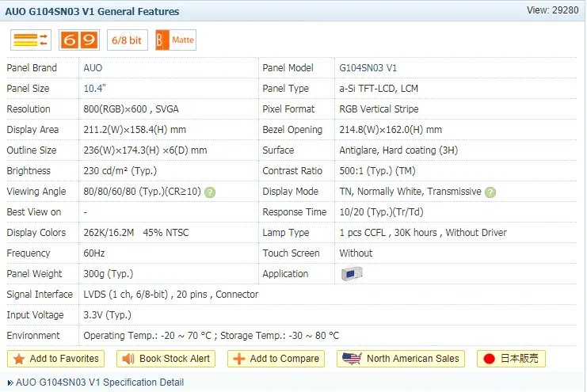Click the Panel Brand label

(32, 68)
